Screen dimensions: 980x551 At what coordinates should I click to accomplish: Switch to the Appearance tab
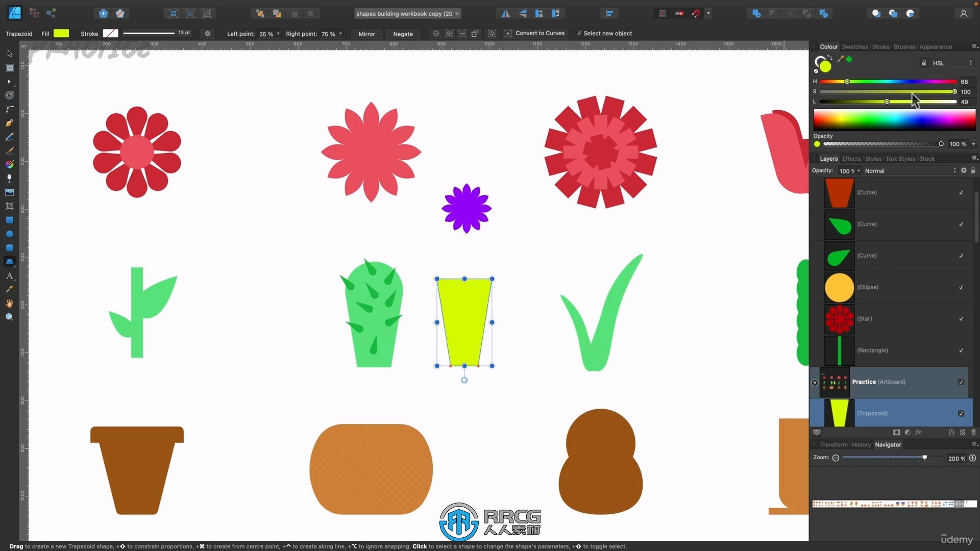[x=936, y=46]
